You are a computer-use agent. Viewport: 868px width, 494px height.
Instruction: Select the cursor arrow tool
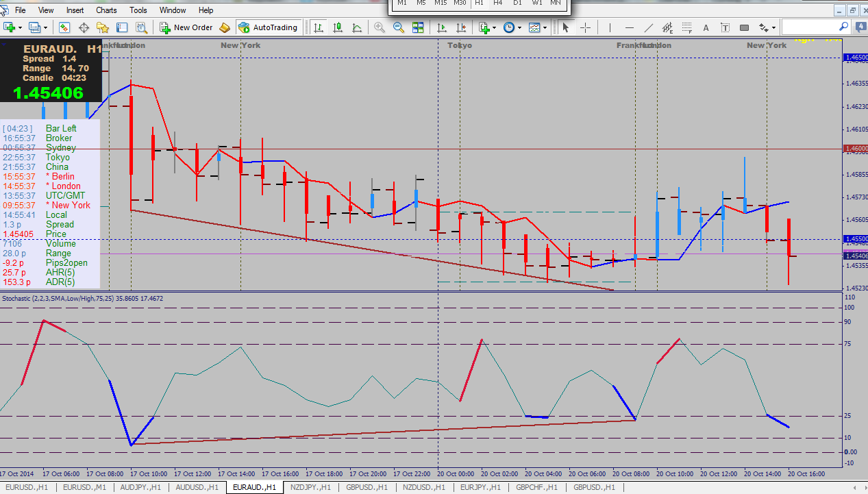[x=566, y=27]
